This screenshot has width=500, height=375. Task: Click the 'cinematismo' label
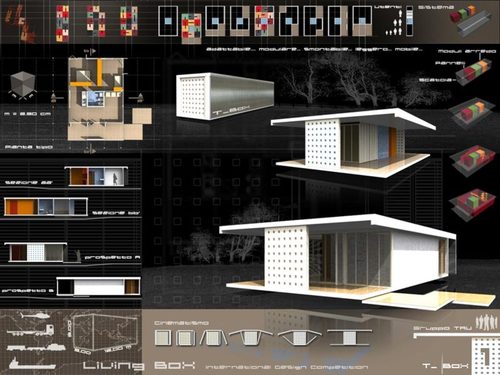click(x=181, y=323)
